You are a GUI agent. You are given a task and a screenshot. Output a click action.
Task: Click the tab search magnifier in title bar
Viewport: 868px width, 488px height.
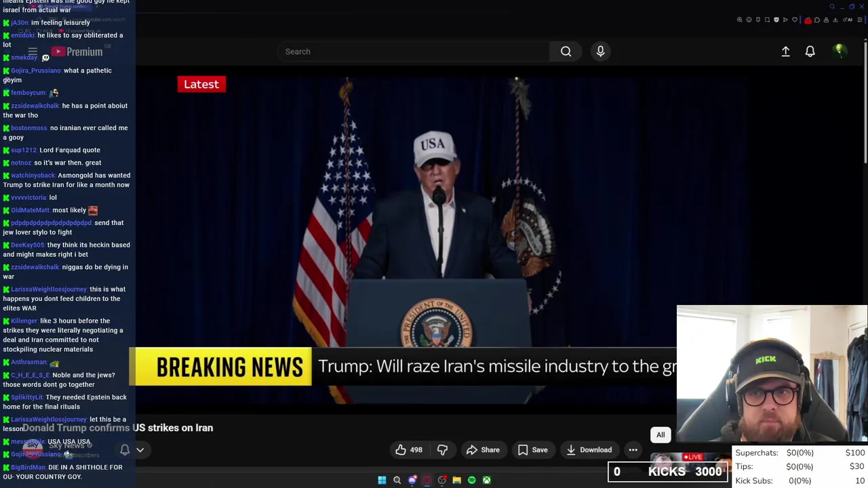[x=832, y=7]
